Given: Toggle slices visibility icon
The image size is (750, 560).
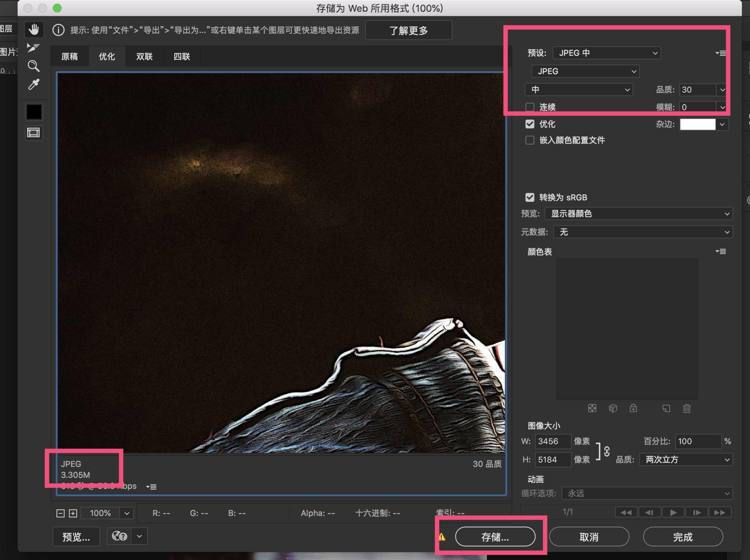Looking at the screenshot, I should point(34,133).
